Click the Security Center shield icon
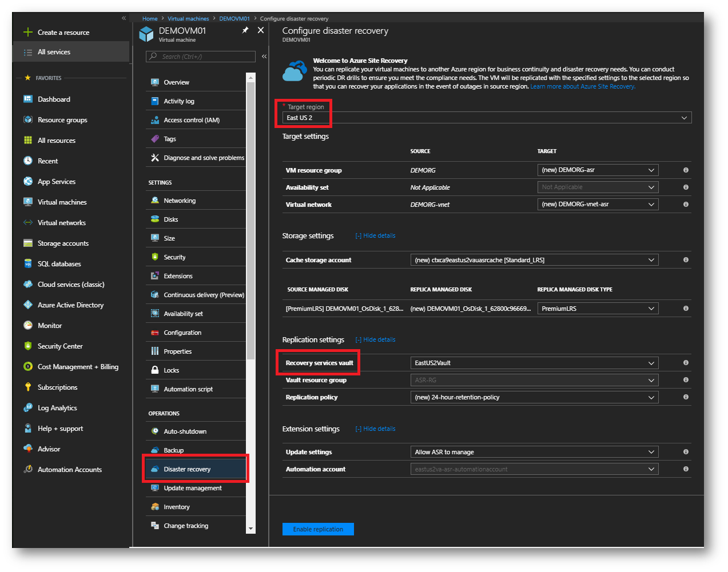The height and width of the screenshot is (572, 728). click(x=27, y=346)
